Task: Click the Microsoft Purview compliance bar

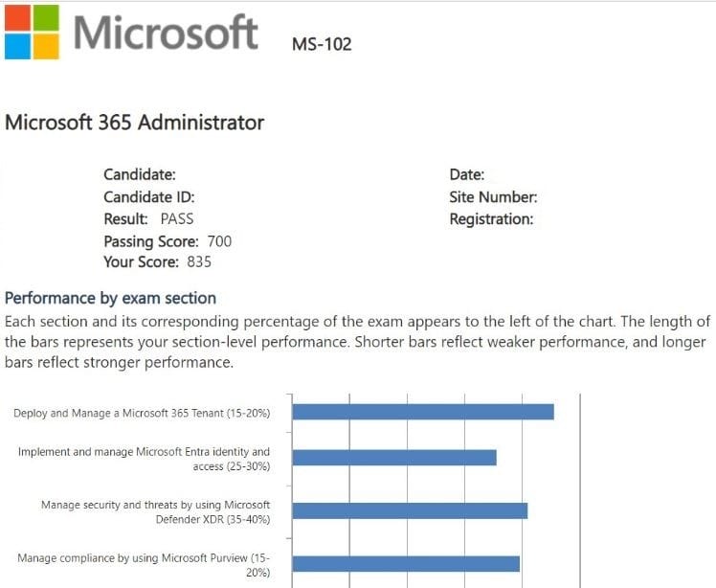Action: pyautogui.click(x=406, y=564)
